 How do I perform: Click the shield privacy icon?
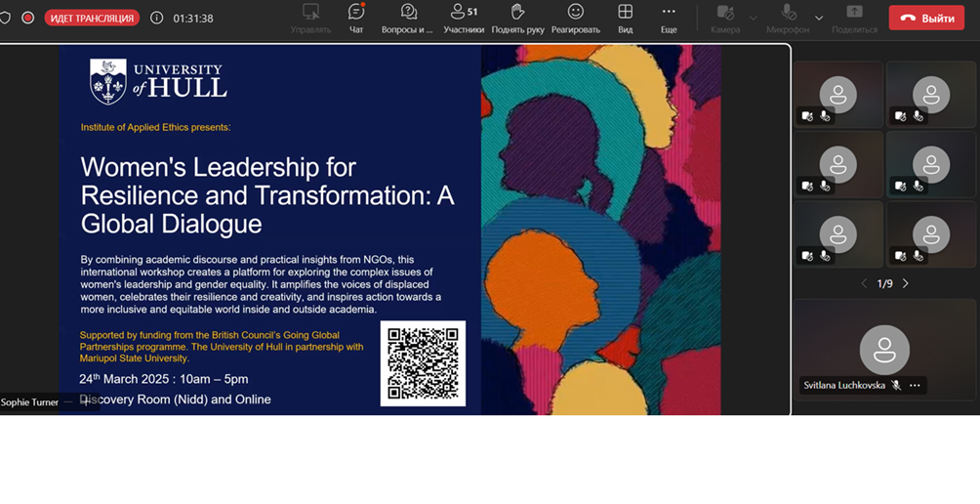tap(4, 19)
